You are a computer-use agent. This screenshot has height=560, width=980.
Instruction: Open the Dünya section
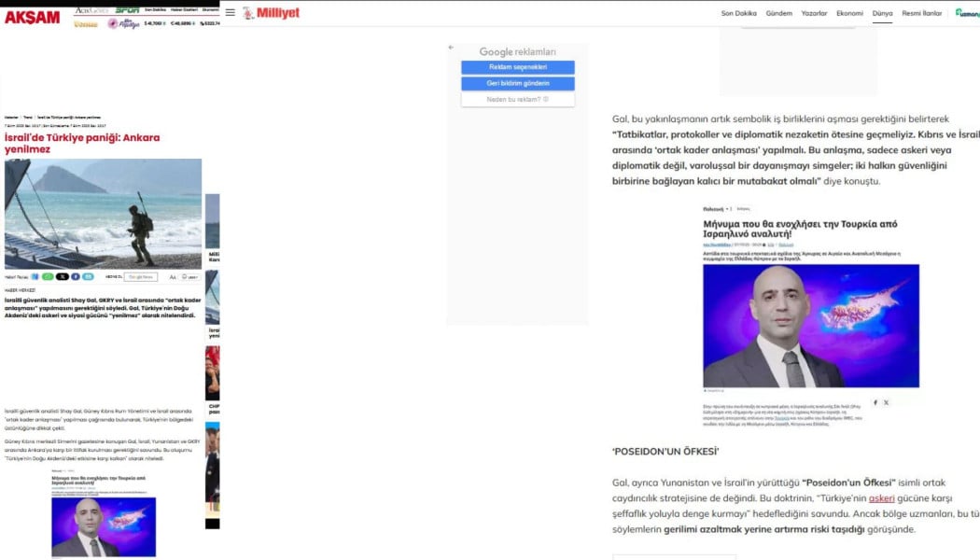[x=882, y=13]
